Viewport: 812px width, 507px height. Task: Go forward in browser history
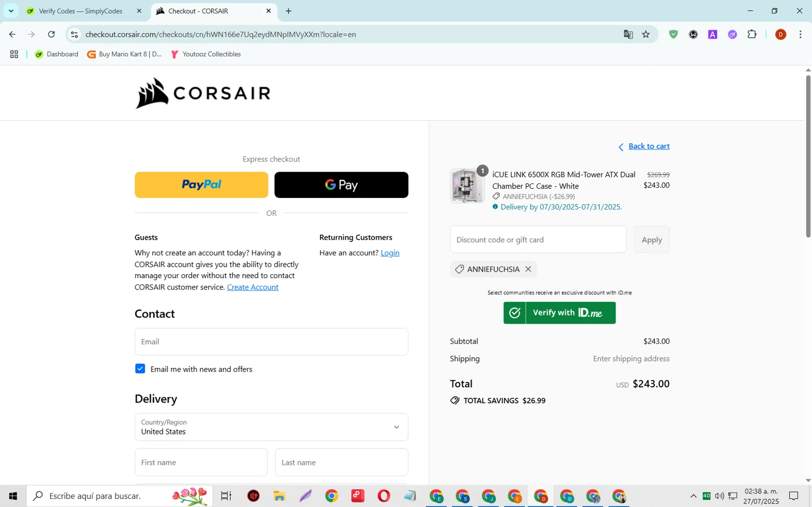31,34
